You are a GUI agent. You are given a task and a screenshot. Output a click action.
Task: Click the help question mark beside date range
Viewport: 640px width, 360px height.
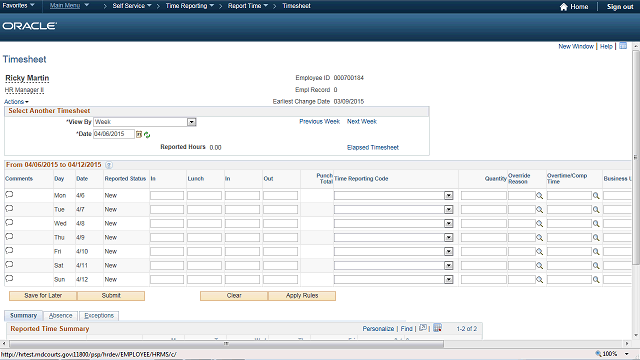click(109, 165)
